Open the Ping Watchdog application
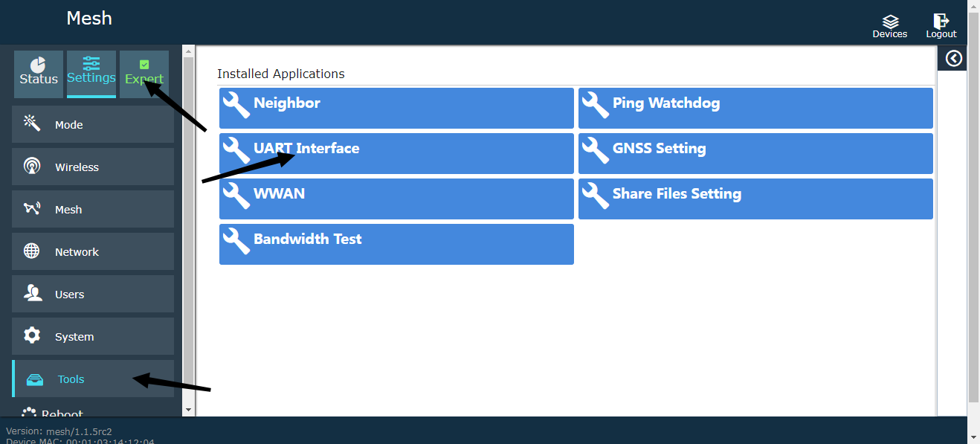 point(755,108)
